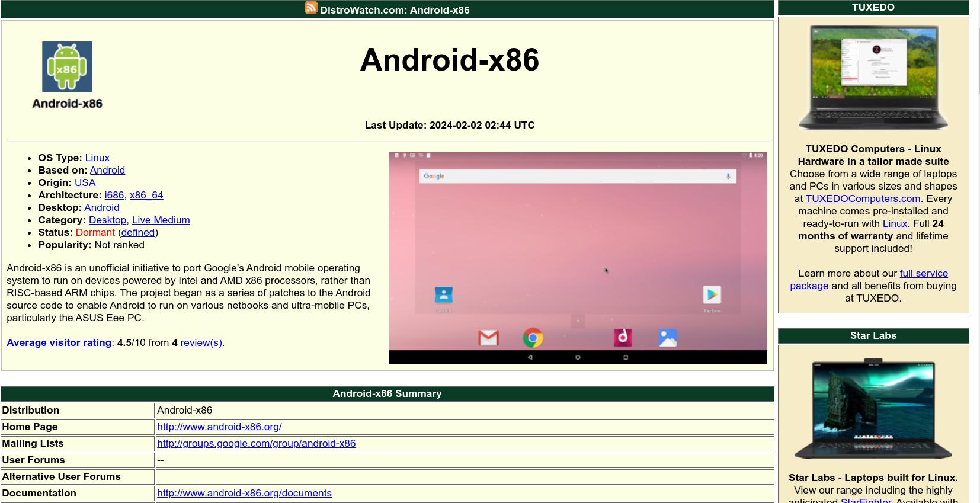Click the Android-x86 Summary table header
Image resolution: width=980 pixels, height=503 pixels.
click(387, 393)
